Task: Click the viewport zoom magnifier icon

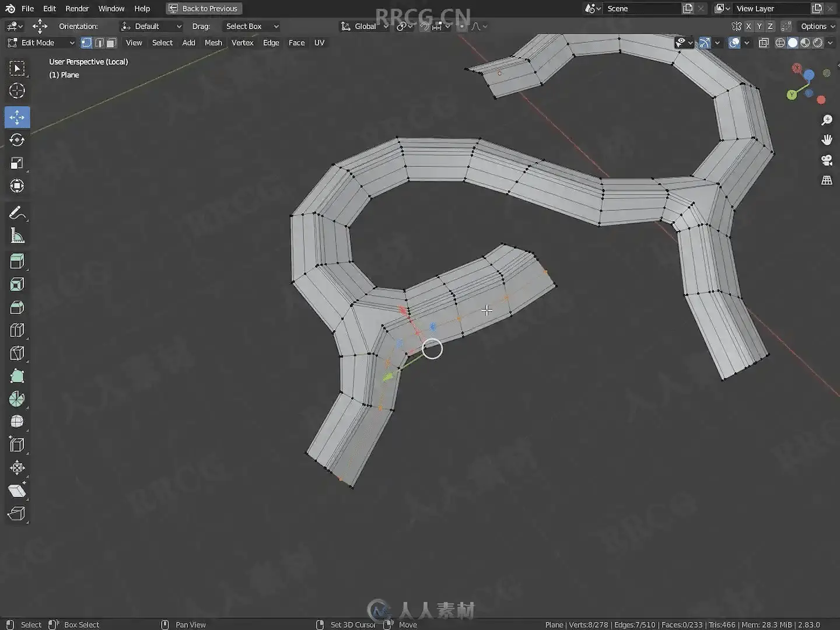Action: pyautogui.click(x=827, y=120)
